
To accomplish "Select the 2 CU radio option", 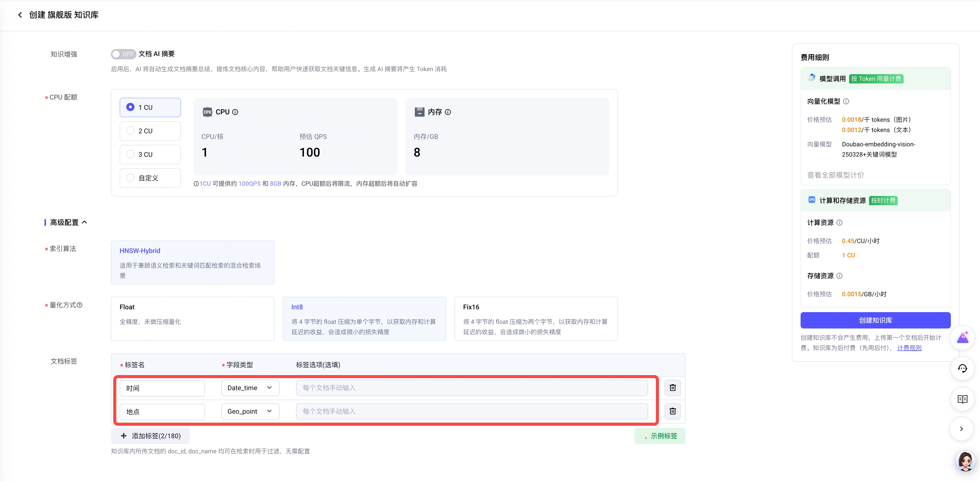I will [150, 131].
